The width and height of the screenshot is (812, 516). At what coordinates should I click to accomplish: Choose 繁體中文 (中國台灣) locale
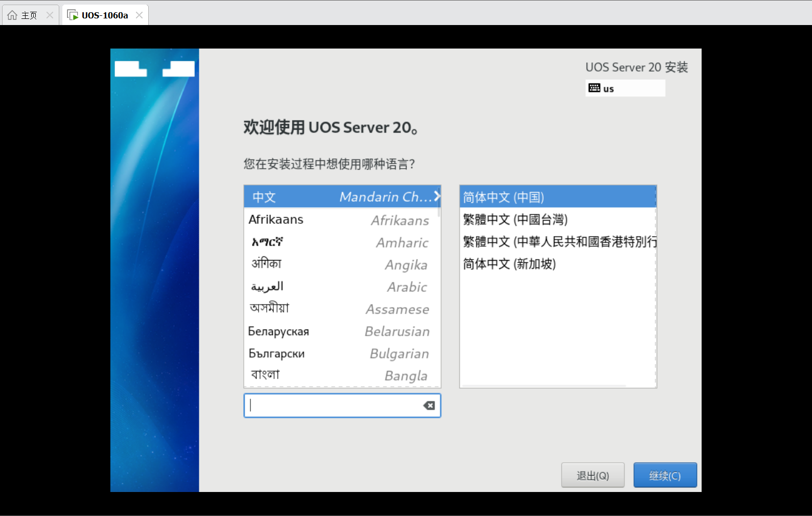[558, 219]
